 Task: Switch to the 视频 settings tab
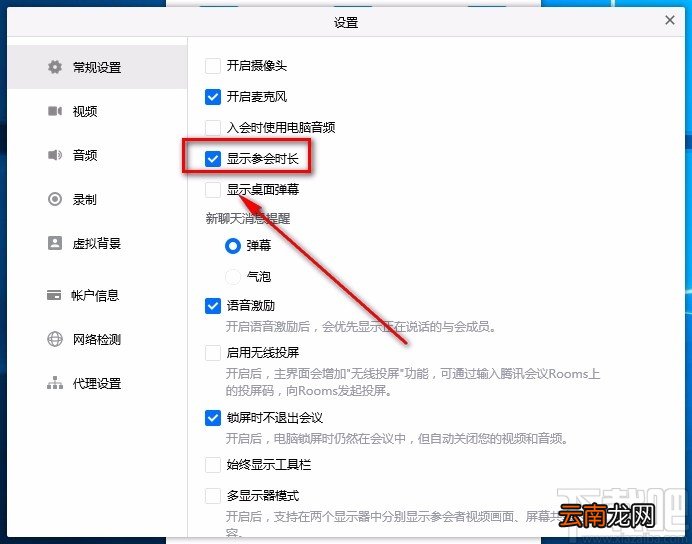coord(97,111)
